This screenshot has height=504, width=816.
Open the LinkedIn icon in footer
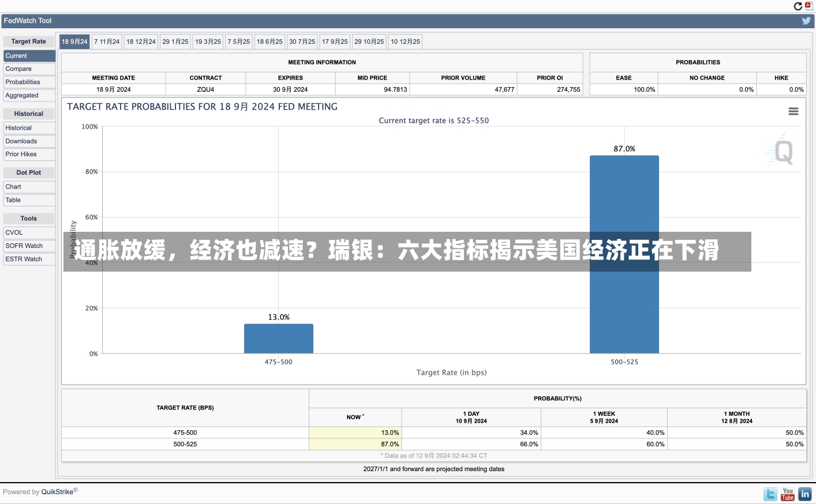click(805, 494)
